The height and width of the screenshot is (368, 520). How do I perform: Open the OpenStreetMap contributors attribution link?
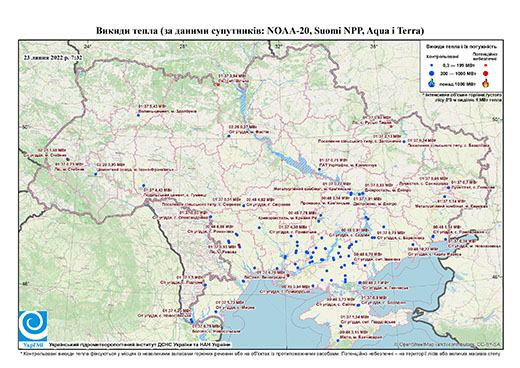coord(448,345)
